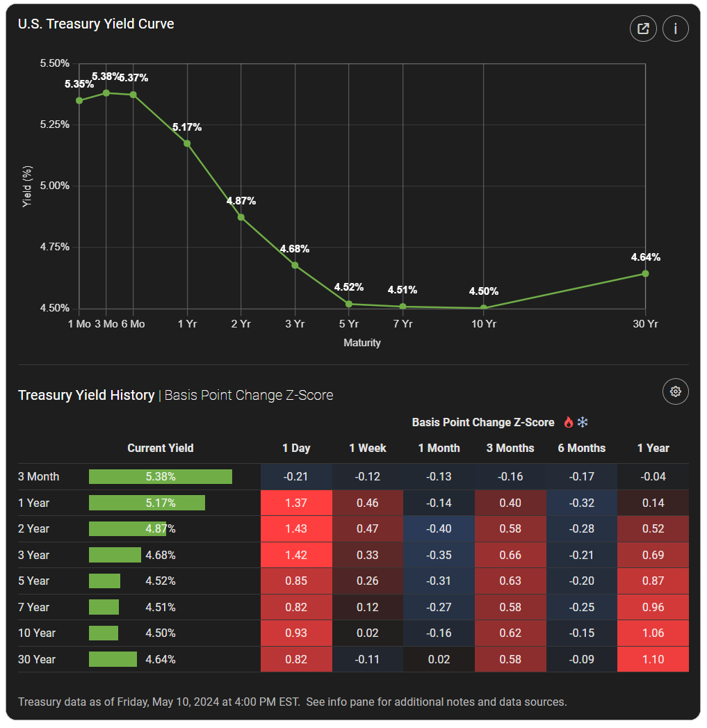Select the 3 Month green yield bar
Viewport: 707px width, 728px height.
pos(160,476)
